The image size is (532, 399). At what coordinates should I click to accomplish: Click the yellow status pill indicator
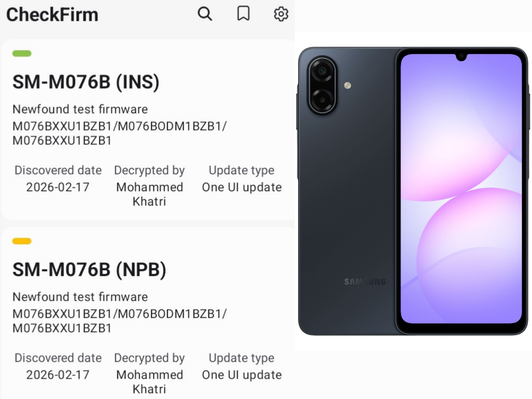coord(22,241)
